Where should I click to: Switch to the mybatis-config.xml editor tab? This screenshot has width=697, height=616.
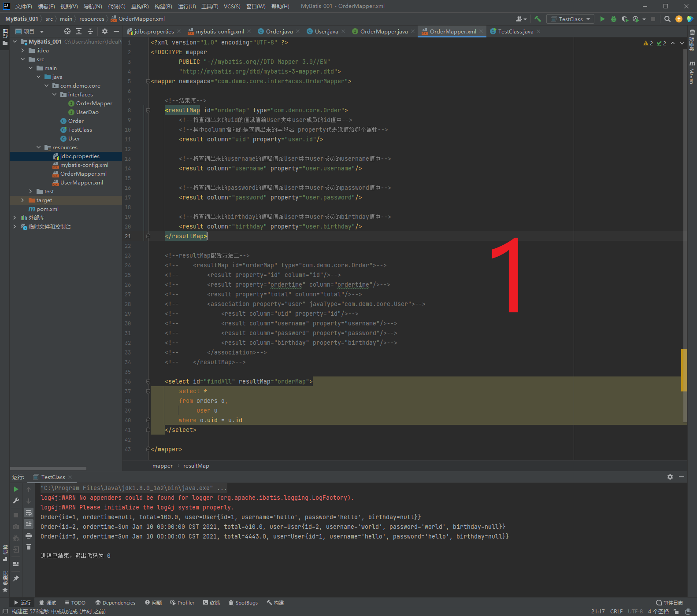point(219,31)
